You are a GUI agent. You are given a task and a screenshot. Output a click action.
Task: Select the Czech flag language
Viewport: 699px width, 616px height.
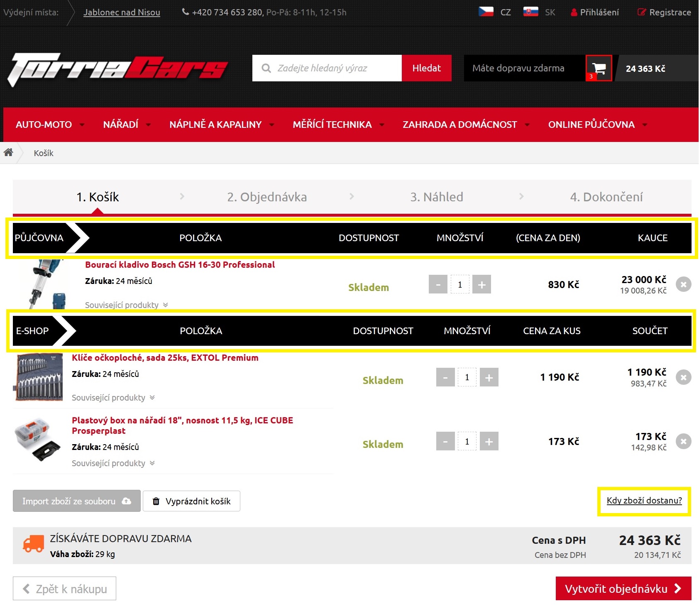[x=486, y=12]
